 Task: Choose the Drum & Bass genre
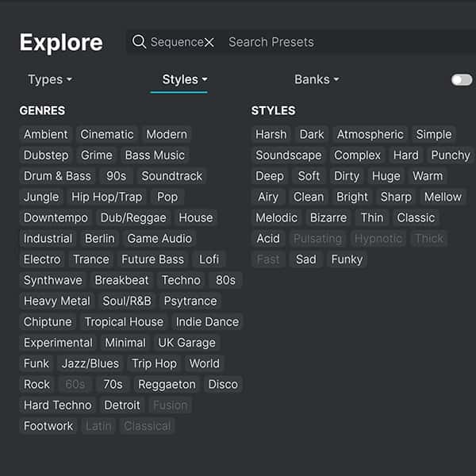pyautogui.click(x=57, y=176)
